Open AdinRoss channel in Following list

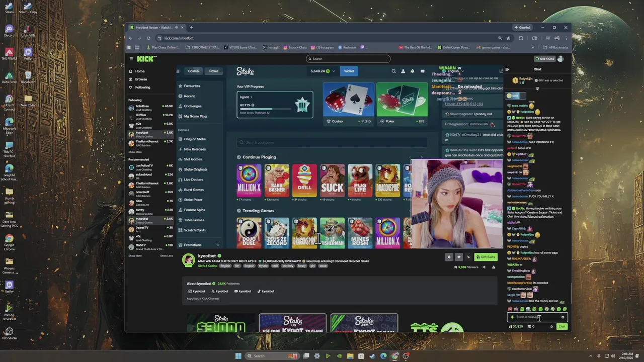coord(150,108)
